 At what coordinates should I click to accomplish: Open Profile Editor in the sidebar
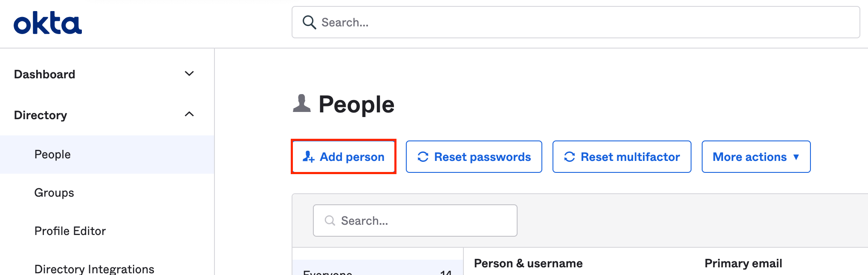tap(70, 231)
